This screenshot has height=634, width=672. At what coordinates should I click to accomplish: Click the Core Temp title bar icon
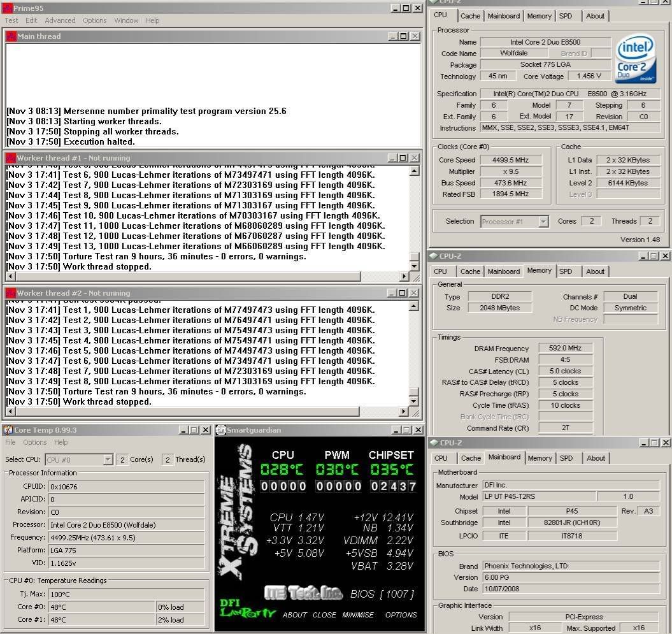(8, 429)
